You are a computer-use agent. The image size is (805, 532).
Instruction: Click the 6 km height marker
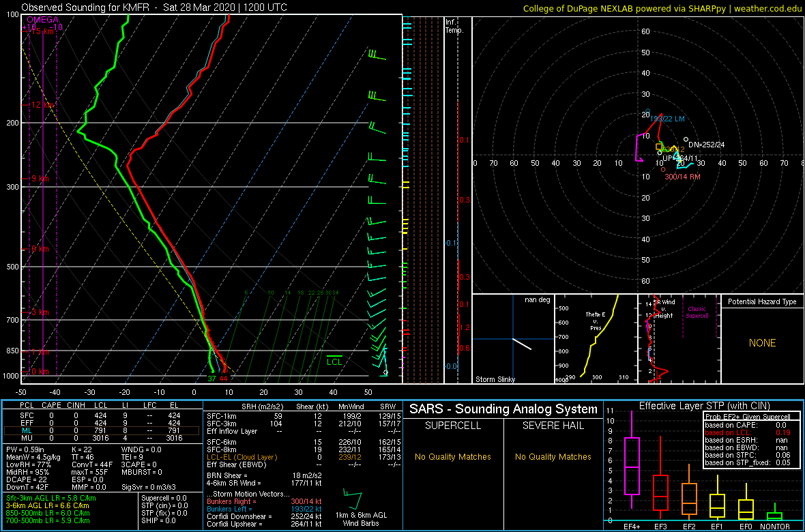coord(39,248)
